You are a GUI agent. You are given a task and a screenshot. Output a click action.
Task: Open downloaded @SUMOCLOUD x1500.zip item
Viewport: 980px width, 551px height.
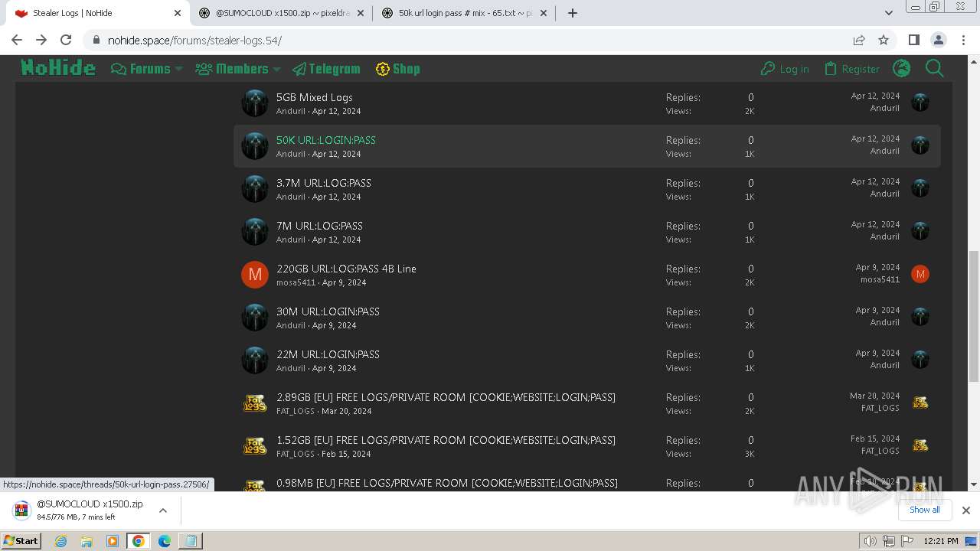pyautogui.click(x=80, y=510)
